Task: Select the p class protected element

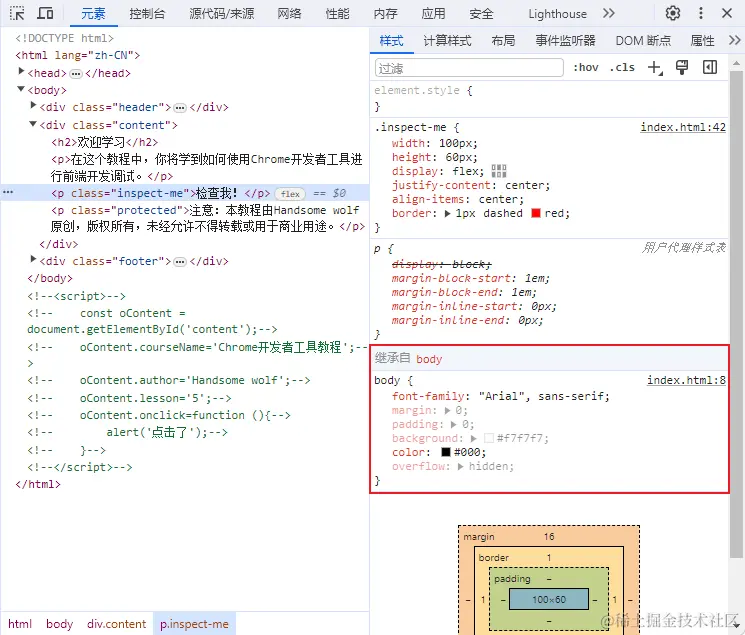Action: pos(208,218)
